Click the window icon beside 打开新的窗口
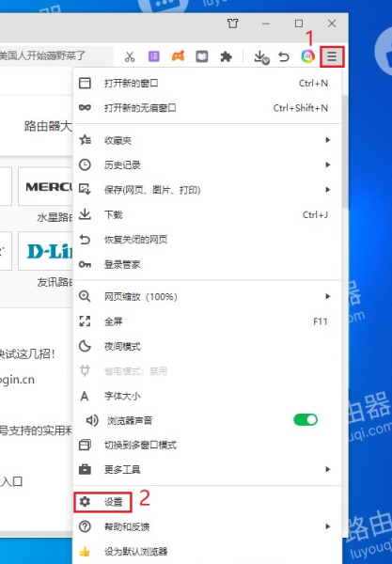This screenshot has height=564, width=392. pyautogui.click(x=85, y=83)
